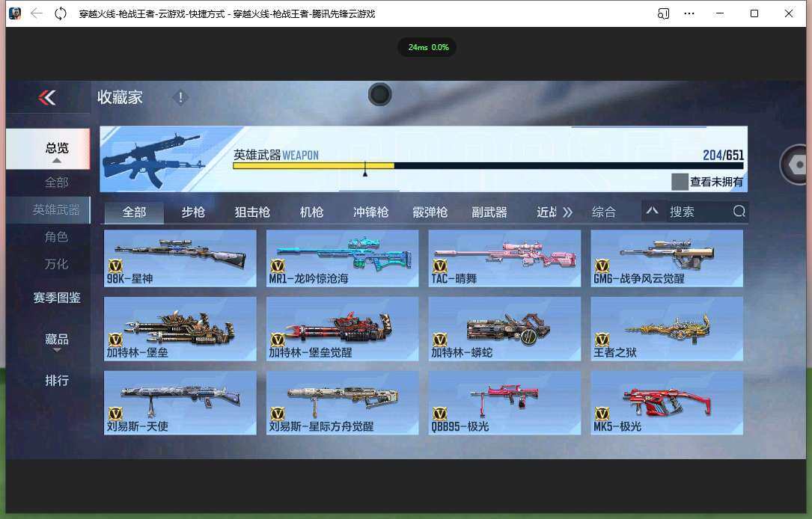812x519 pixels.
Task: Collapse the filter panel with up caret
Action: click(652, 211)
